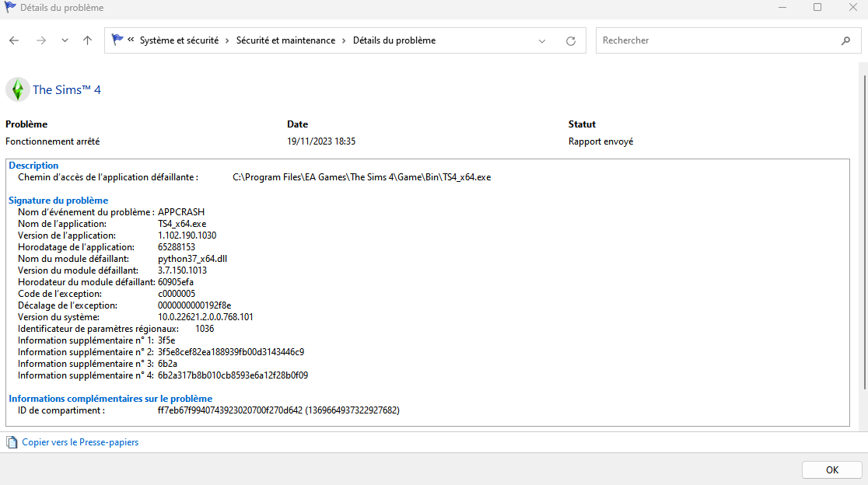The width and height of the screenshot is (868, 485).
Task: Click the Fonctionnement arrêté problem text
Action: [x=53, y=141]
